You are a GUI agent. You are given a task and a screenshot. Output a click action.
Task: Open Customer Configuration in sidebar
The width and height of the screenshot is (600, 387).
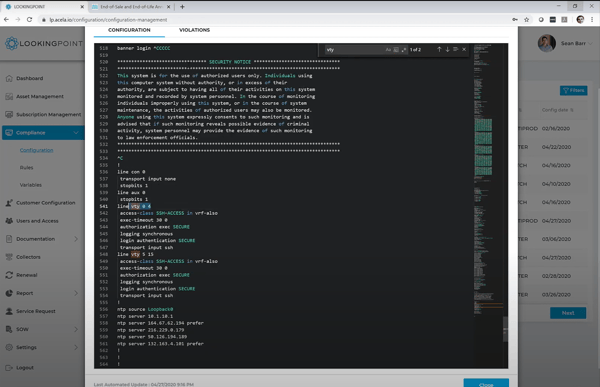(x=46, y=203)
